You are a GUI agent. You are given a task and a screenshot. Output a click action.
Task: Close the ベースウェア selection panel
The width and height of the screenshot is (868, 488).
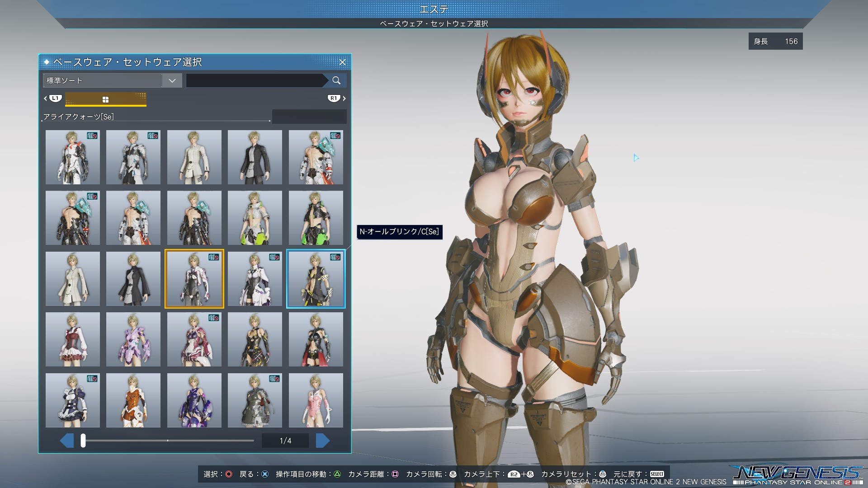point(343,62)
